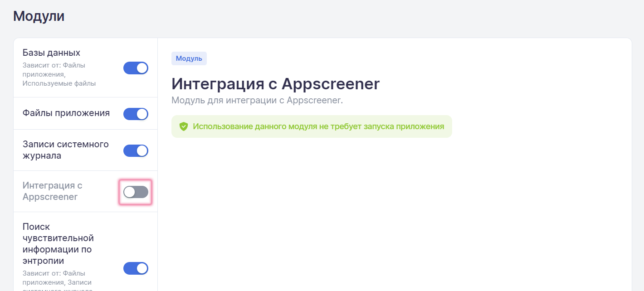Click the Модуль badge tag
This screenshot has width=644, height=291.
[189, 58]
